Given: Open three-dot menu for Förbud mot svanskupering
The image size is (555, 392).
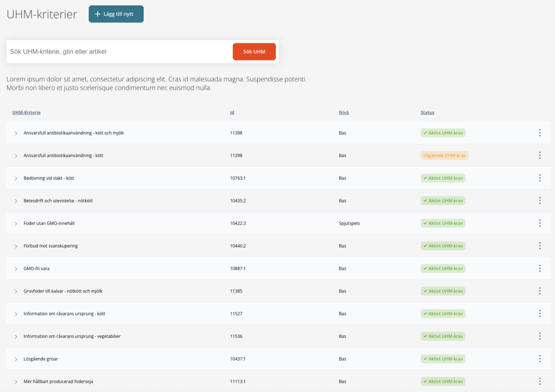Looking at the screenshot, I should point(539,246).
